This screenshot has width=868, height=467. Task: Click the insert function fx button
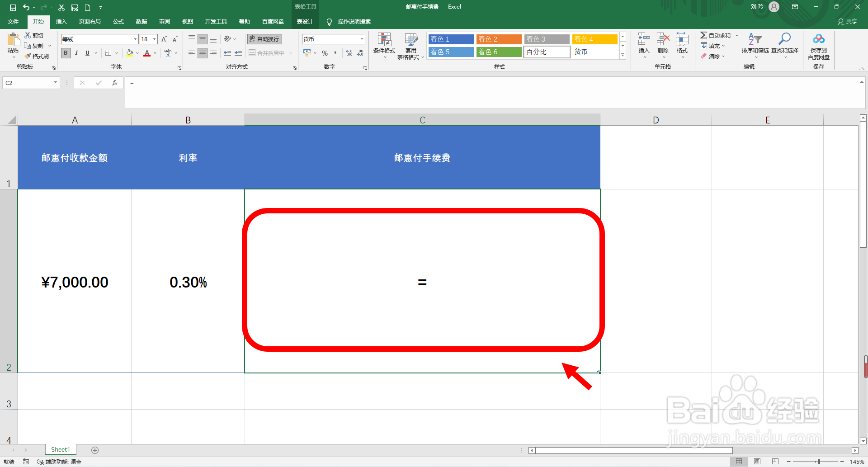115,83
